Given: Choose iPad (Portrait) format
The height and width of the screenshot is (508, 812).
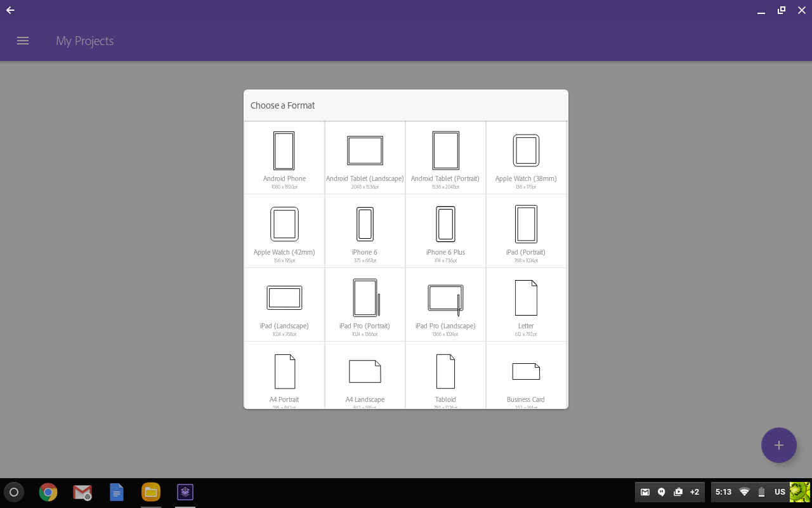Looking at the screenshot, I should point(526,224).
